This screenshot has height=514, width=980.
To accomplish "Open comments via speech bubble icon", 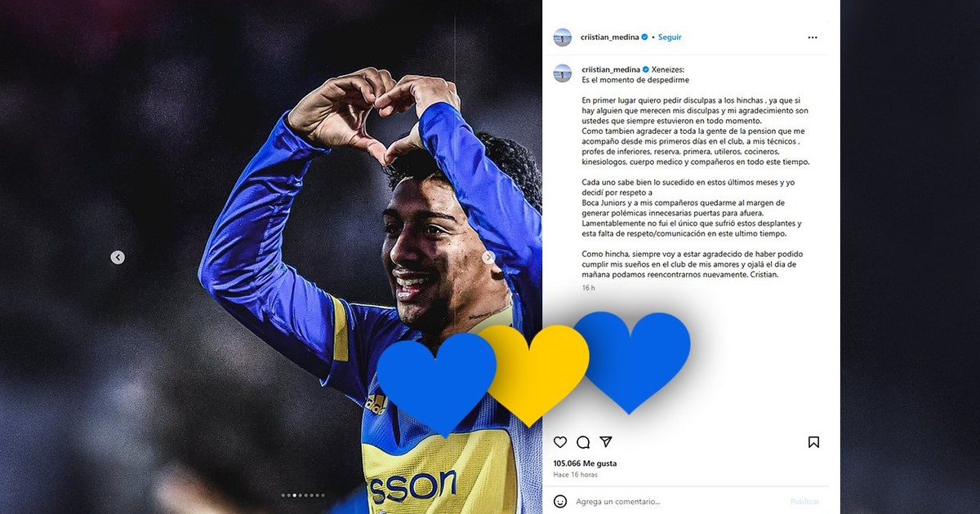I will 583,442.
